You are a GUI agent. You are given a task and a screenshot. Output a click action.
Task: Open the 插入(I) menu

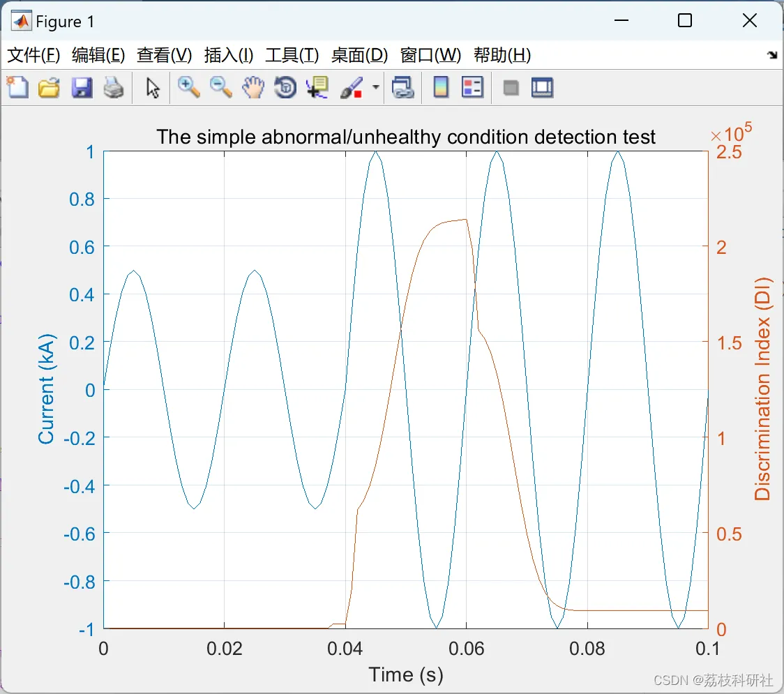click(x=229, y=54)
